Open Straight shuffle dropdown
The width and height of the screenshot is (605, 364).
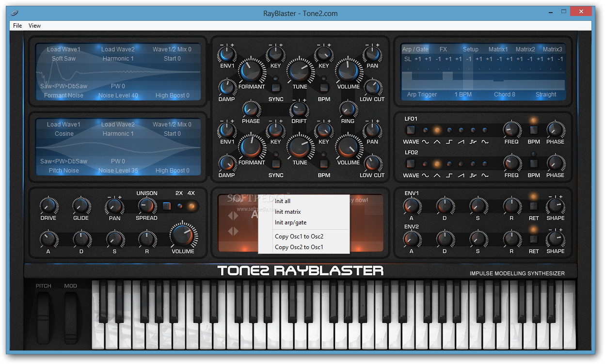(x=546, y=95)
